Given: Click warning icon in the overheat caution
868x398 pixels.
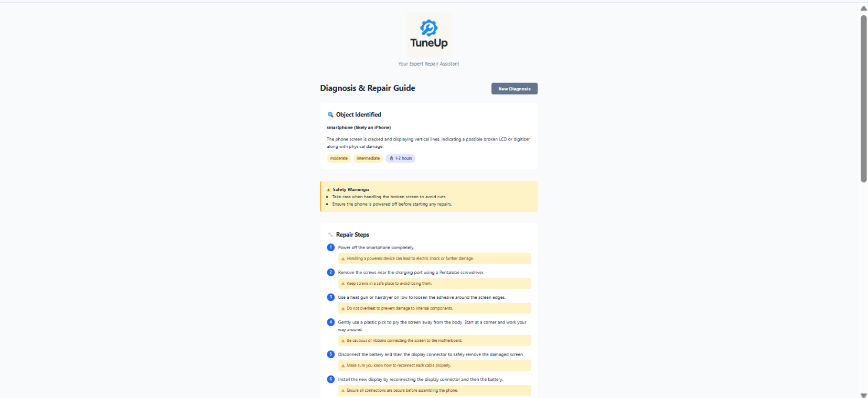Looking at the screenshot, I should coord(343,308).
